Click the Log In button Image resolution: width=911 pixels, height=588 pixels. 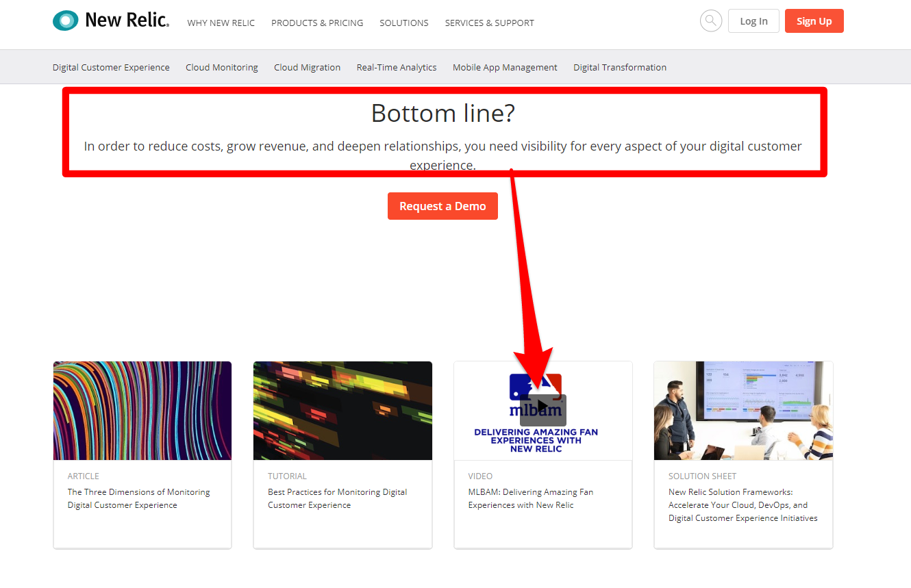tap(753, 21)
